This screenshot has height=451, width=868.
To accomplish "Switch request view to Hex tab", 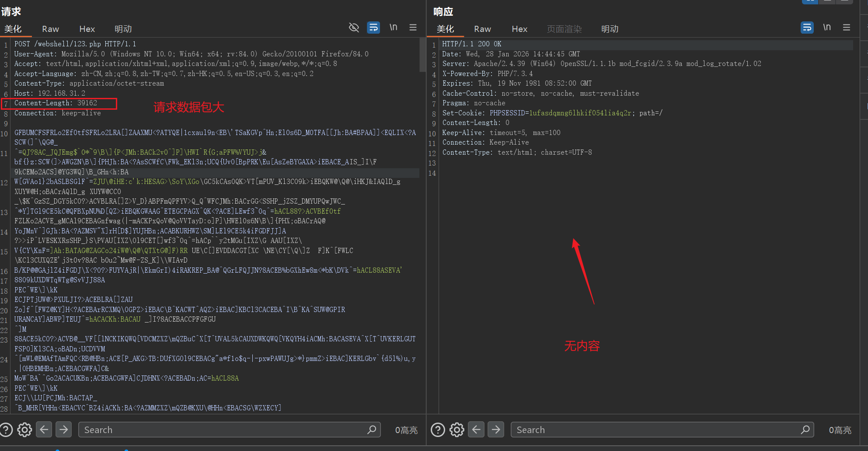I will (x=87, y=29).
